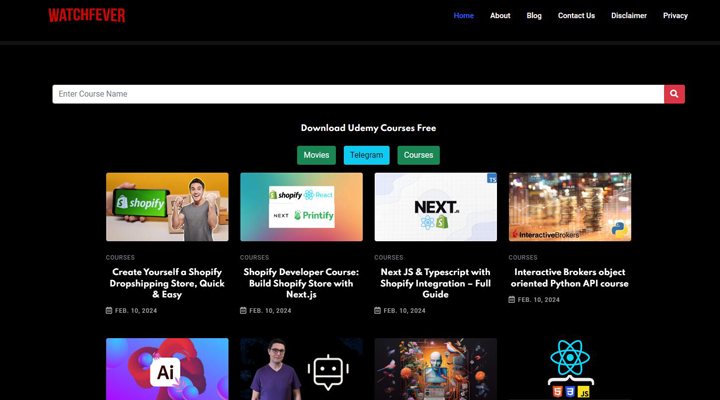Focus the Enter Course Name search field
This screenshot has height=400, width=720.
358,94
